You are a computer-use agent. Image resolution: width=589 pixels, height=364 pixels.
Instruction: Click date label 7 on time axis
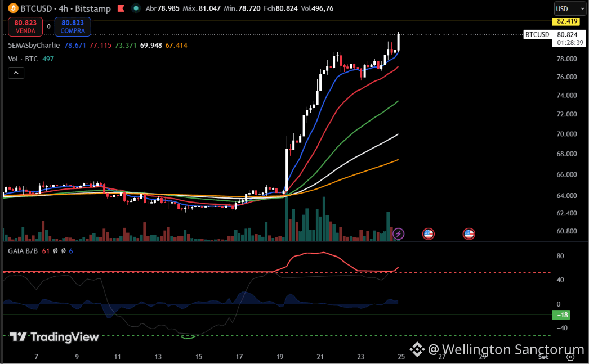click(x=37, y=357)
